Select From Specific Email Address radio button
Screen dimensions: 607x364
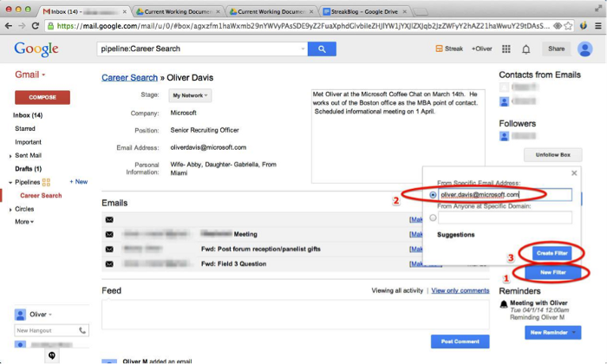pos(433,195)
